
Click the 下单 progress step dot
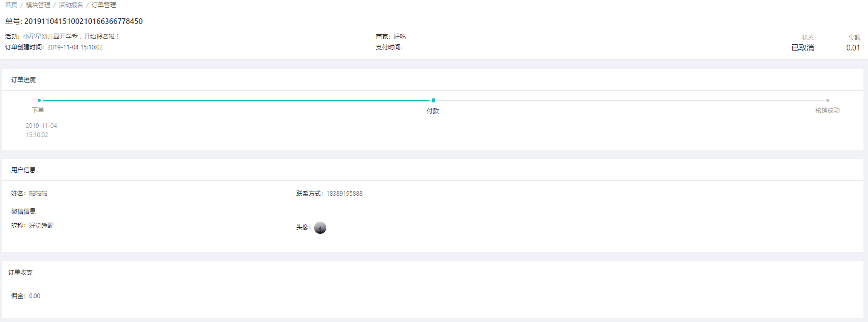coord(39,100)
